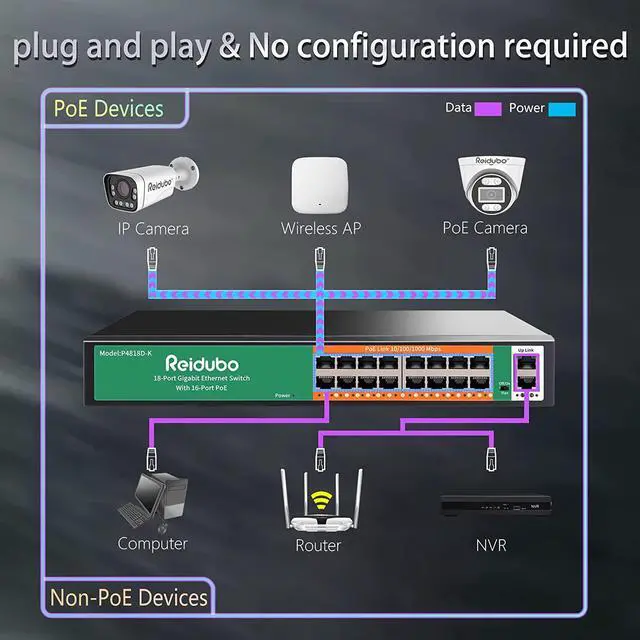Click the IP Camera bullet camera image
640x640 pixels.
click(x=151, y=184)
